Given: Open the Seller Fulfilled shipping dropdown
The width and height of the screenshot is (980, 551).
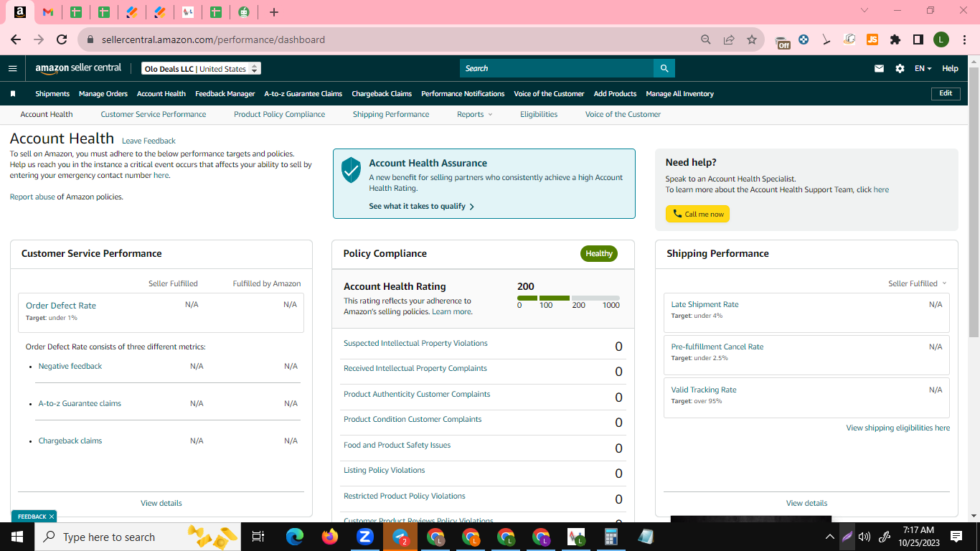Looking at the screenshot, I should click(918, 283).
